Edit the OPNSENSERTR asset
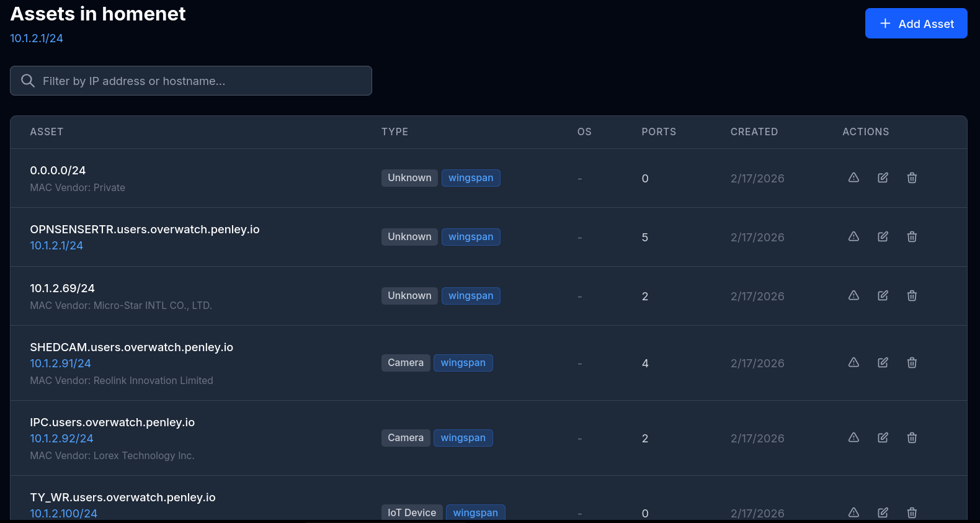The height and width of the screenshot is (523, 980). coord(883,236)
